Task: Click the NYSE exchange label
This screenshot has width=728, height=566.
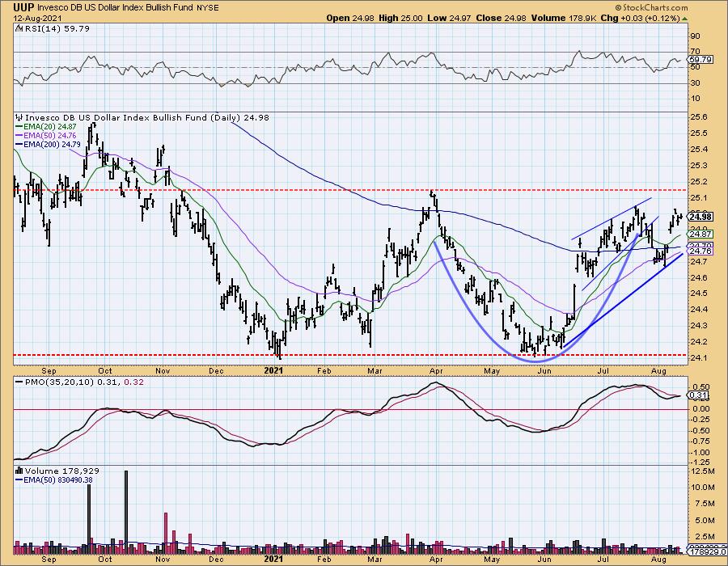Action: (208, 8)
